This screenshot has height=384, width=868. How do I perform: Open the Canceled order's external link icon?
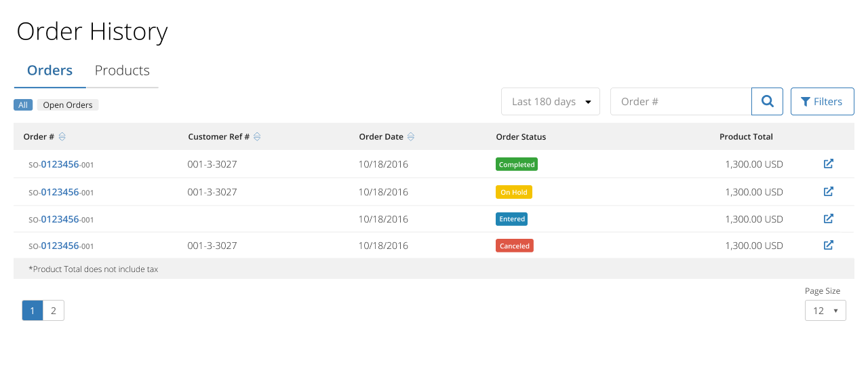point(828,245)
